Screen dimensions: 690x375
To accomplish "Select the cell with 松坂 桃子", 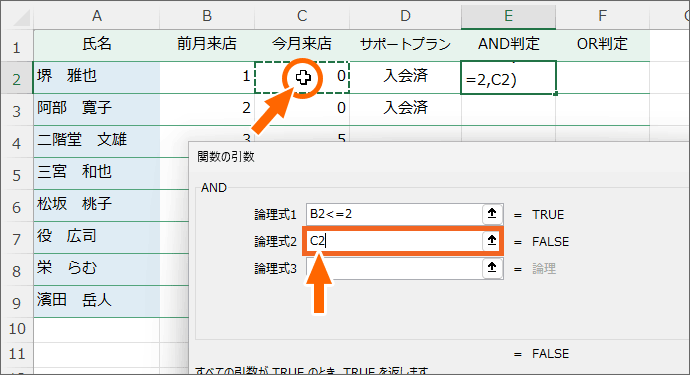I will coord(97,205).
